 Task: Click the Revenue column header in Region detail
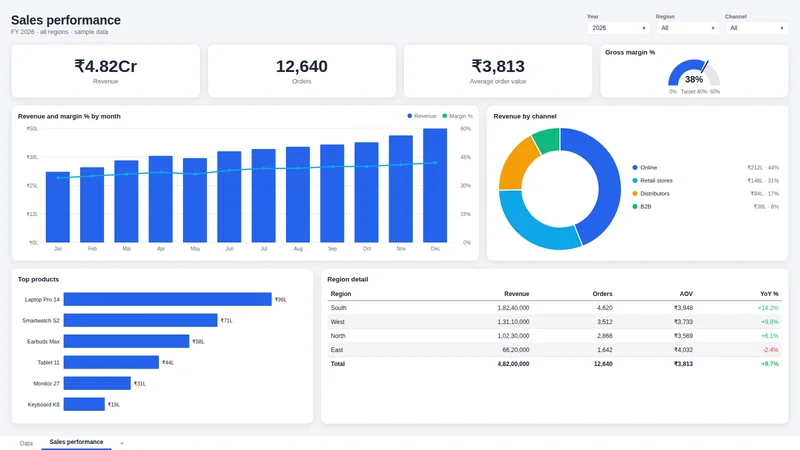click(516, 294)
